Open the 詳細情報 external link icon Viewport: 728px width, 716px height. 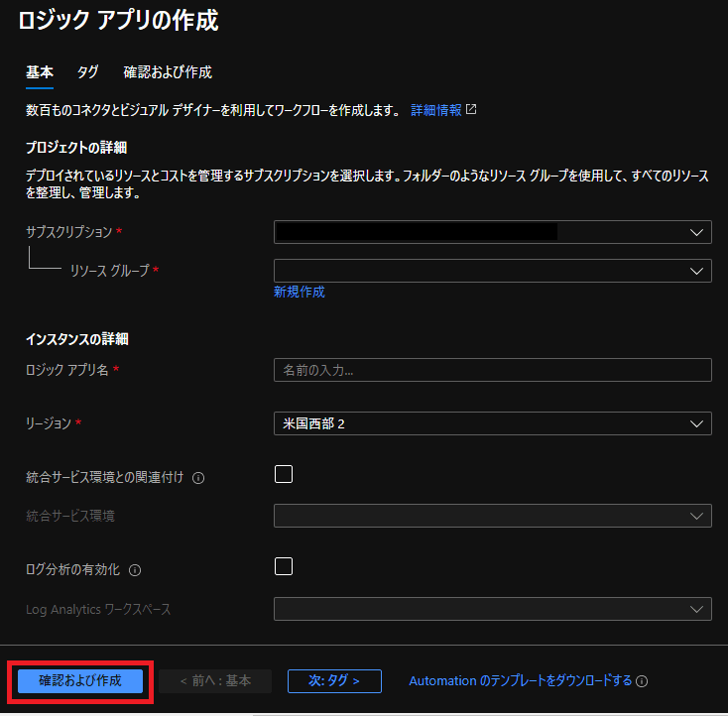471,110
